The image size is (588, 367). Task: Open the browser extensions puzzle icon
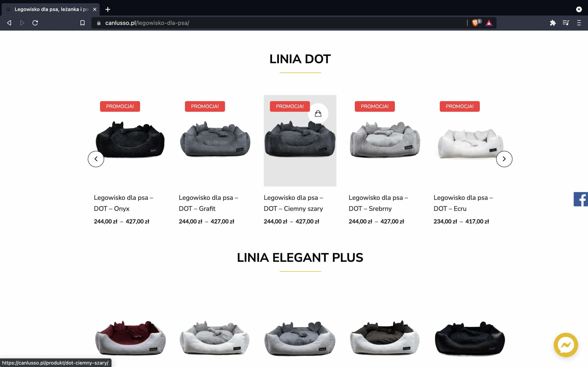tap(553, 23)
